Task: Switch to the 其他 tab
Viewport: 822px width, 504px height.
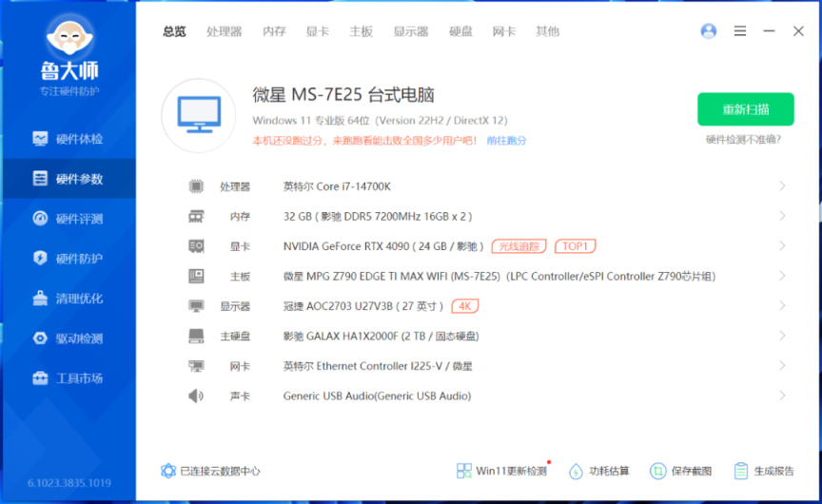Action: [547, 31]
